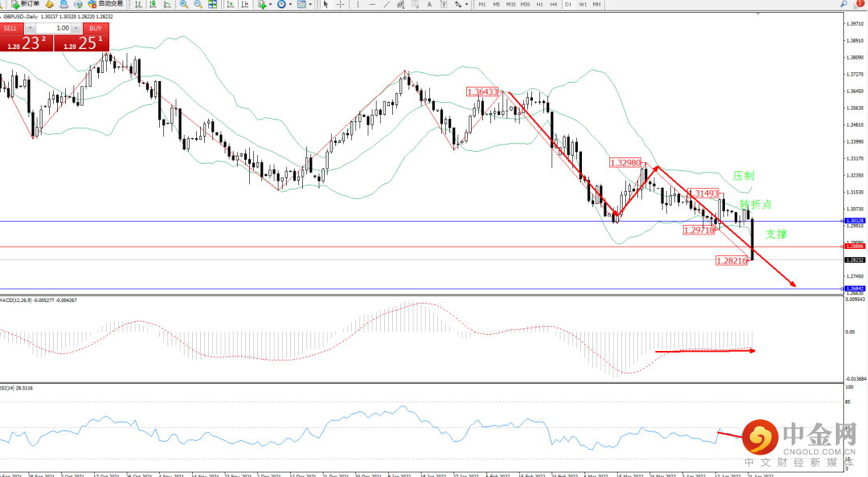Open the New Order (新订单) button
868x477 pixels.
(x=26, y=4)
